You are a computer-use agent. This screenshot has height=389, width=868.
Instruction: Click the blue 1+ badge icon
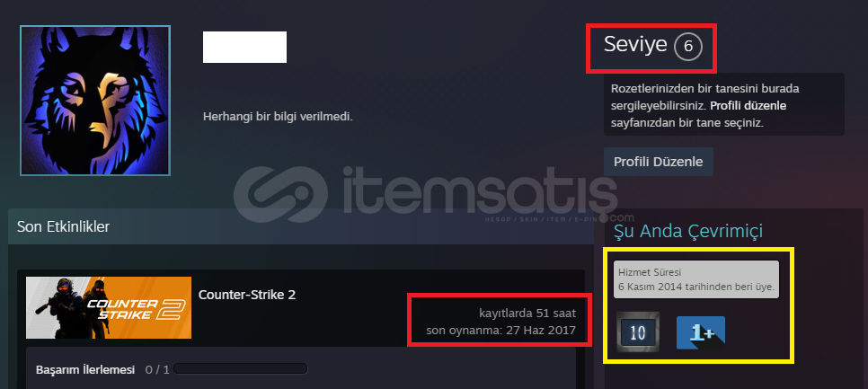701,332
